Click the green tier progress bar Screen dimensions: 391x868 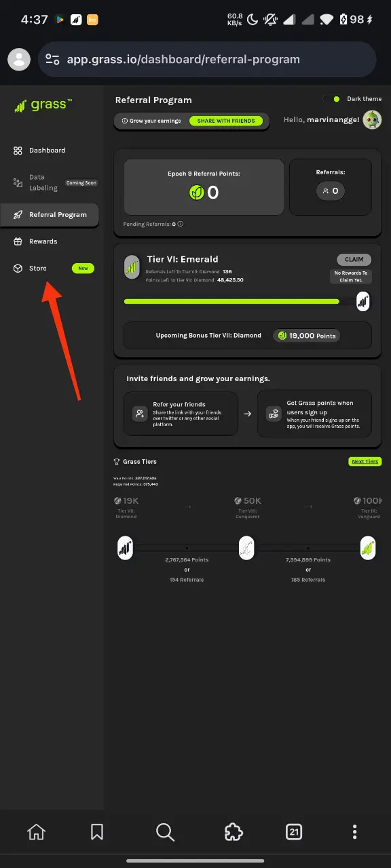231,301
